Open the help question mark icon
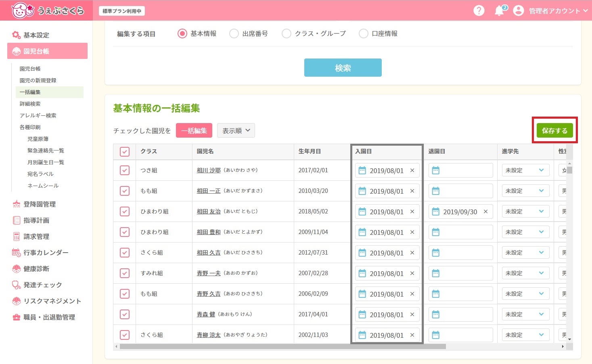The height and width of the screenshot is (364, 592). point(479,10)
